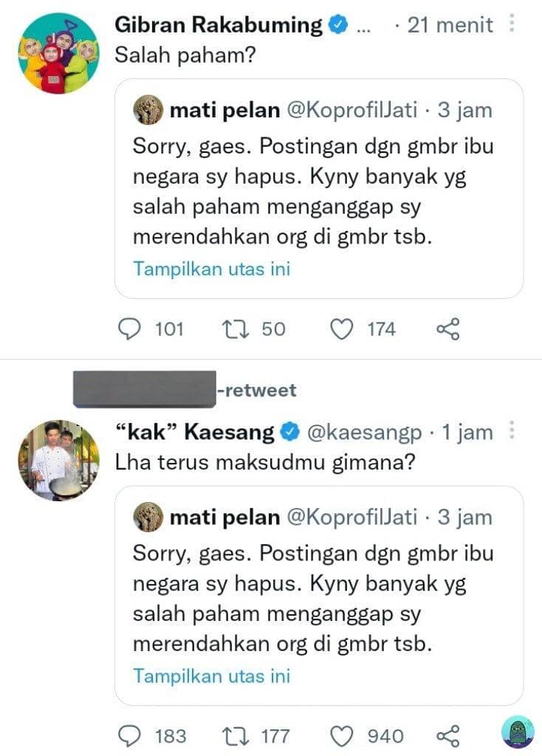Like Kaesang's tweet with 940 likes
Image resolution: width=542 pixels, height=756 pixels.
(x=340, y=735)
